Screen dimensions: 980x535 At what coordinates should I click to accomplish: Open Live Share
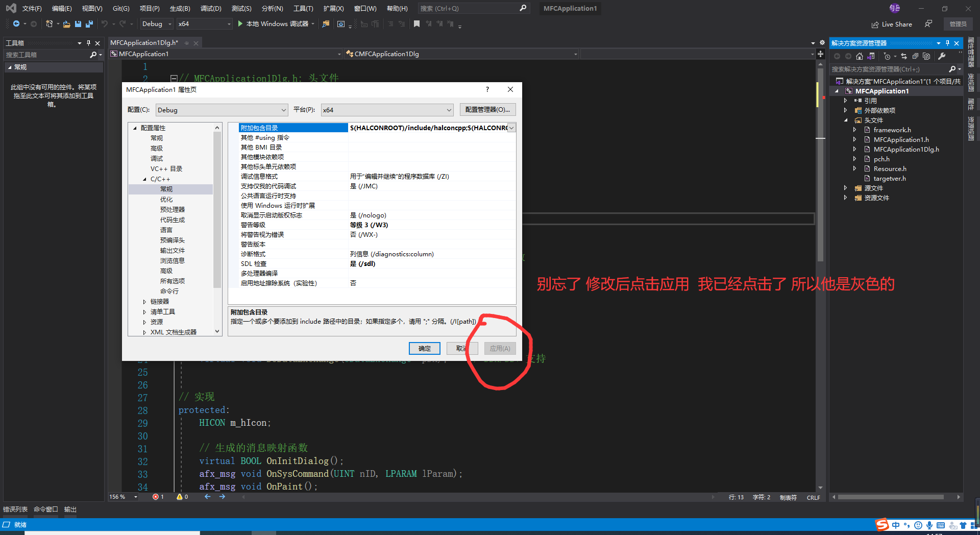892,24
